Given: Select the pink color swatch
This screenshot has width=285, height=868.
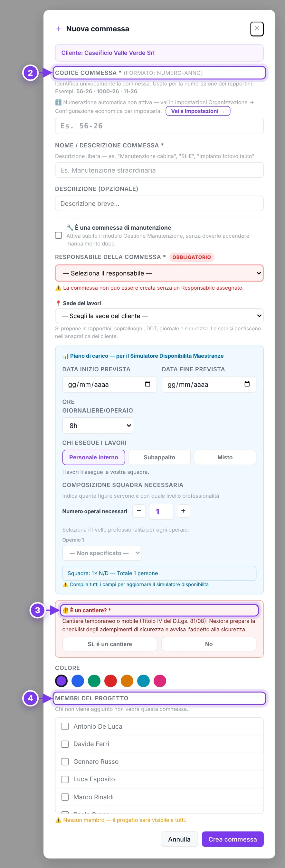Looking at the screenshot, I should click(x=160, y=681).
